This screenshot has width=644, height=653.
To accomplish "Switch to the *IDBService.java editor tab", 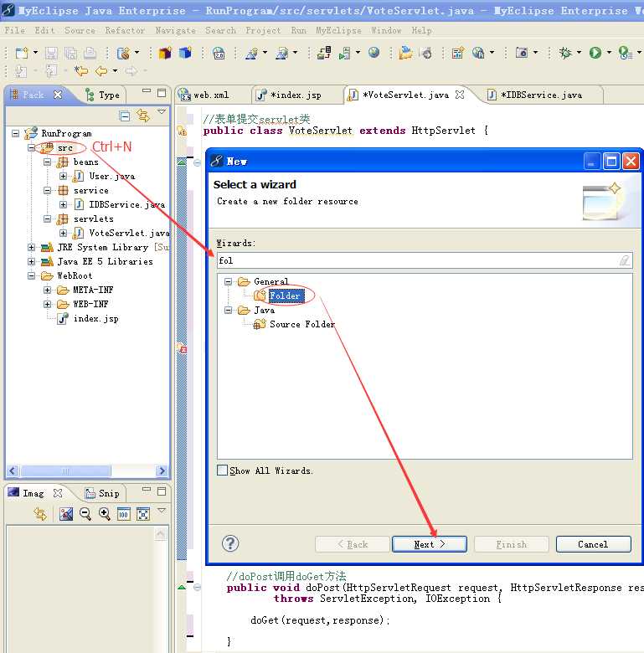I will [x=541, y=95].
